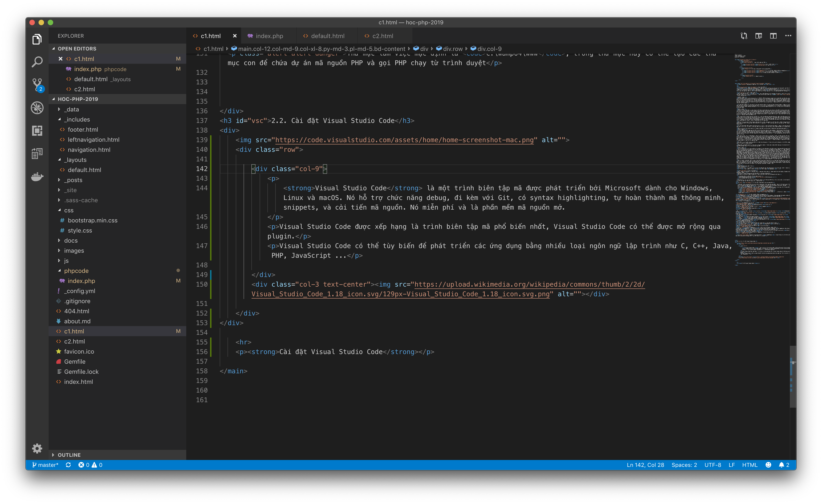
Task: Close c1.html in Open Editors list
Action: 60,59
